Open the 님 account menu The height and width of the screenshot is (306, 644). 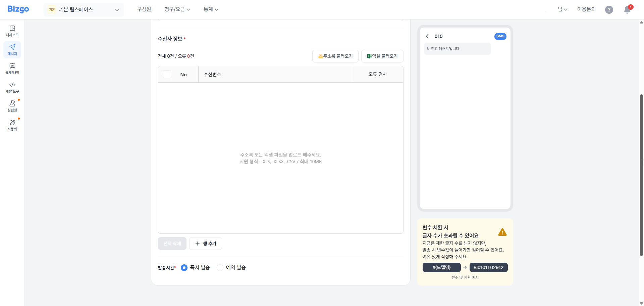[562, 9]
